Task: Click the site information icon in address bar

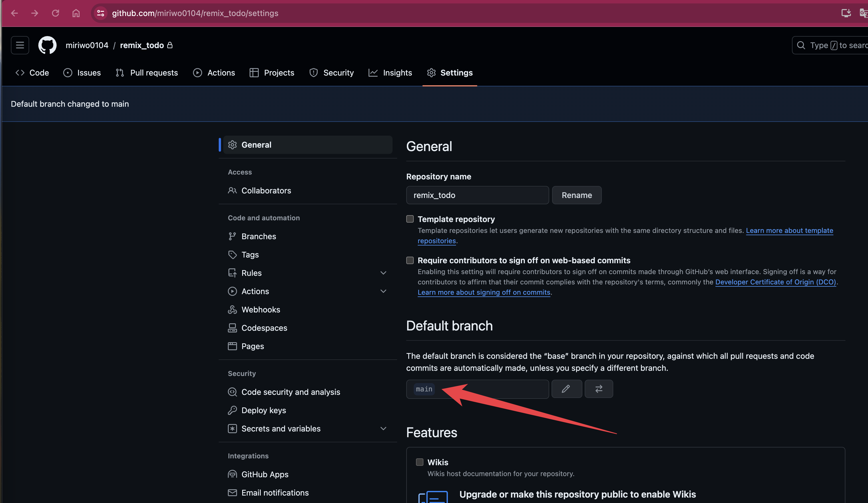Action: pyautogui.click(x=101, y=13)
